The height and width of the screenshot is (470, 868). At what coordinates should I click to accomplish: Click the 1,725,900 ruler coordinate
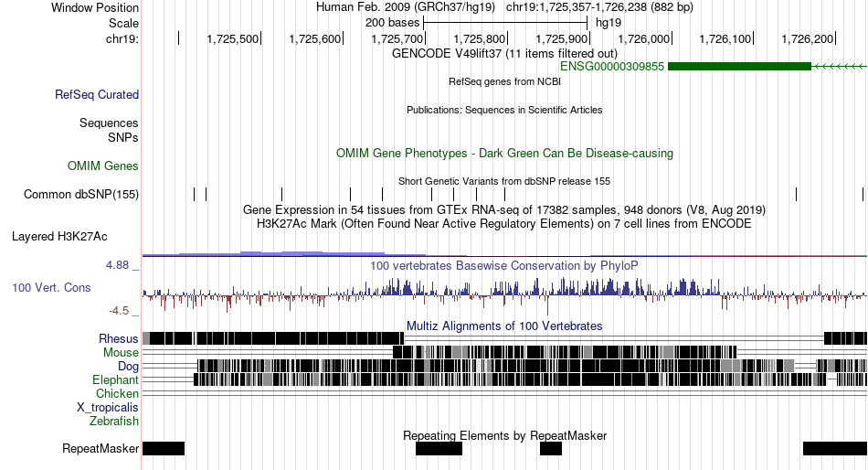tap(561, 38)
